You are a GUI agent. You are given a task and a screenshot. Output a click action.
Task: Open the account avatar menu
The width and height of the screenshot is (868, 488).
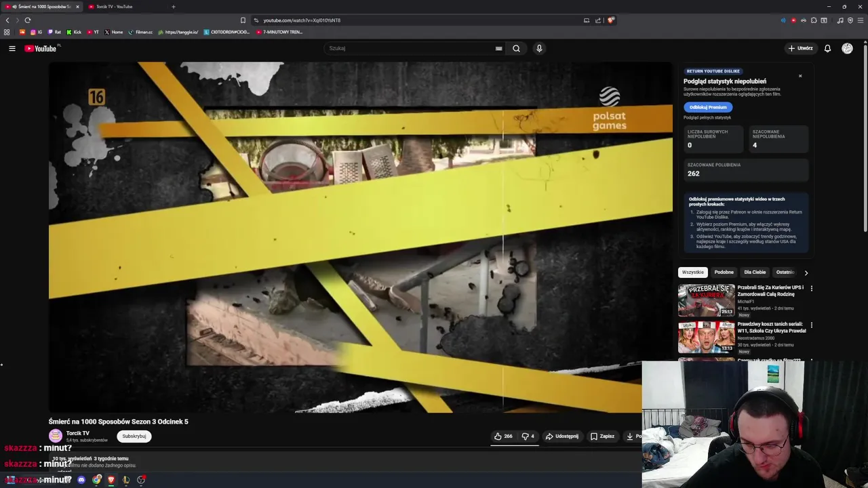coord(847,48)
